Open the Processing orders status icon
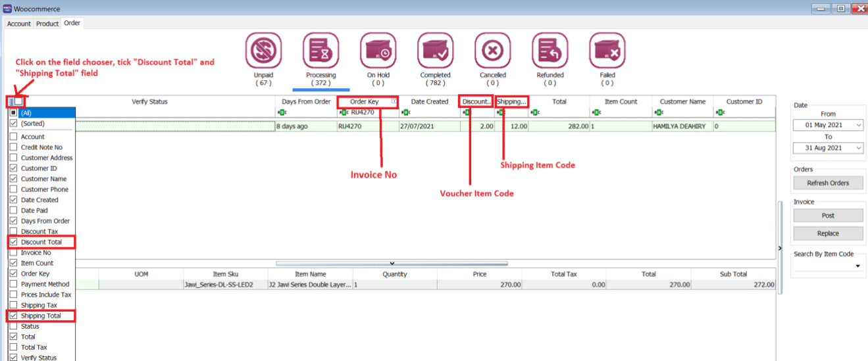This screenshot has height=361, width=868. pos(320,51)
